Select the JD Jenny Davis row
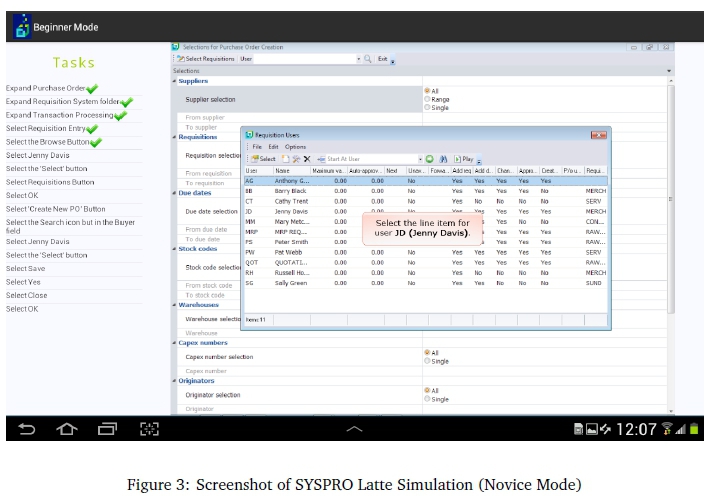Viewport: 713px width, 500px height. [290, 212]
